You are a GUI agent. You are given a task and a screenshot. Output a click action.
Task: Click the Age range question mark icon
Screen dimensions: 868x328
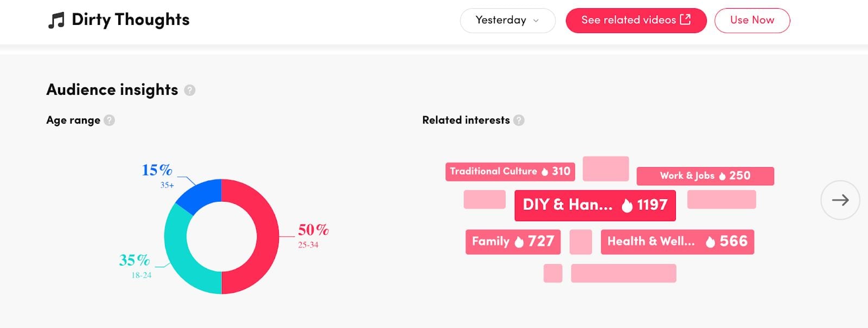109,120
